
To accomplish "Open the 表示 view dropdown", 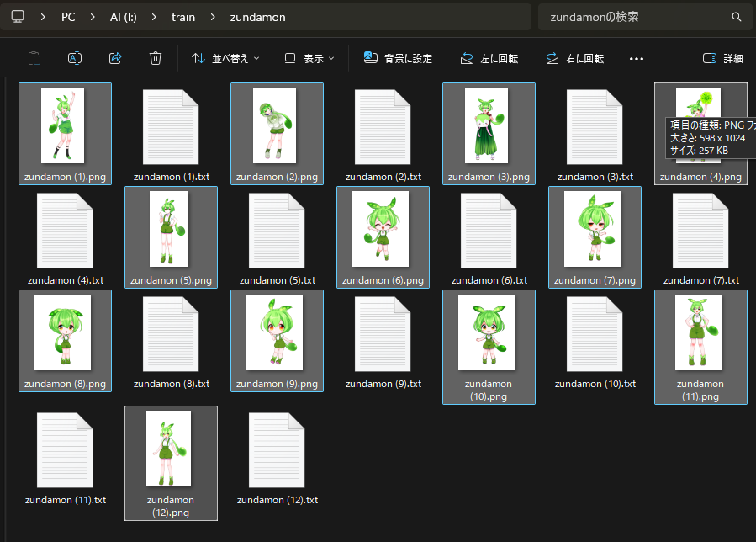I will (309, 58).
